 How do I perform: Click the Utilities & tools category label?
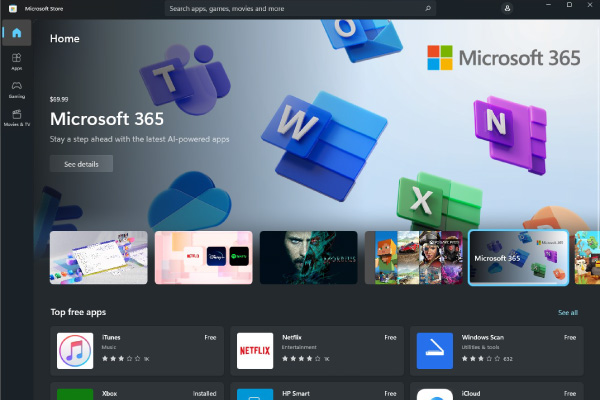tap(480, 347)
